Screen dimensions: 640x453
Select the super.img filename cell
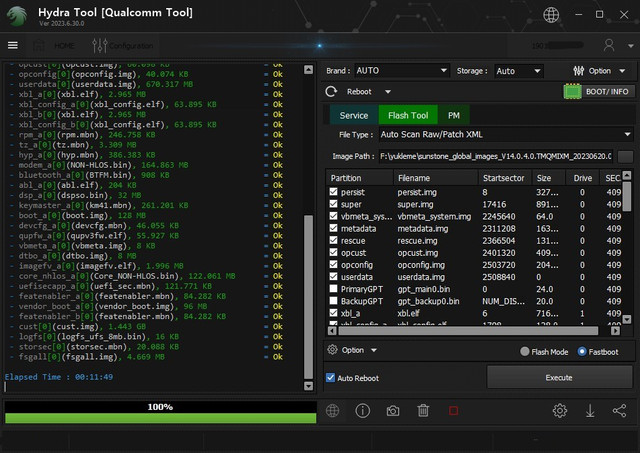(x=415, y=204)
